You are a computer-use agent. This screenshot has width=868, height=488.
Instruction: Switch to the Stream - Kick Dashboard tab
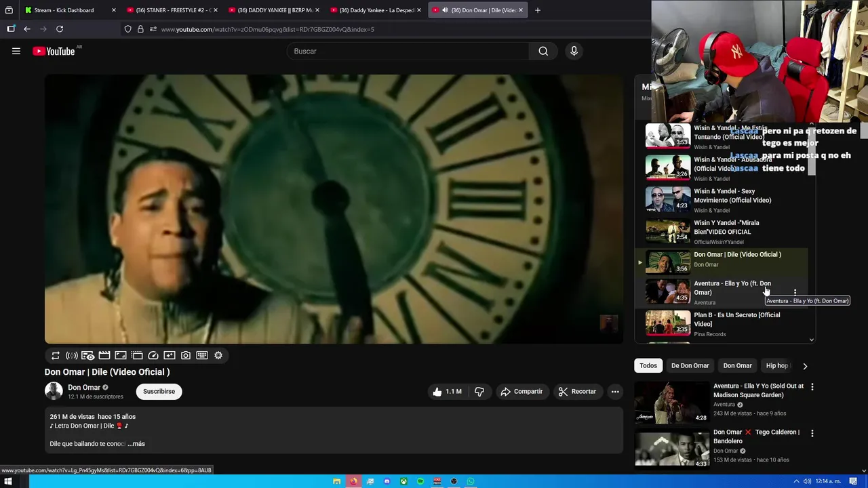(71, 10)
